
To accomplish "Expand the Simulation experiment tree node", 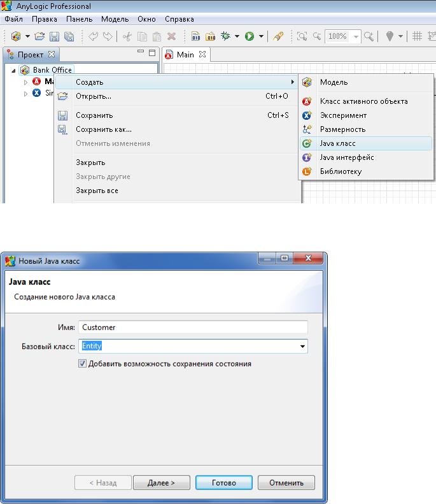I will 25,94.
